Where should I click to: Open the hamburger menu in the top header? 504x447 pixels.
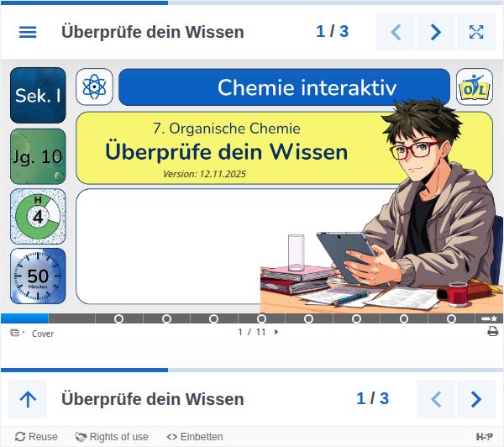point(28,32)
